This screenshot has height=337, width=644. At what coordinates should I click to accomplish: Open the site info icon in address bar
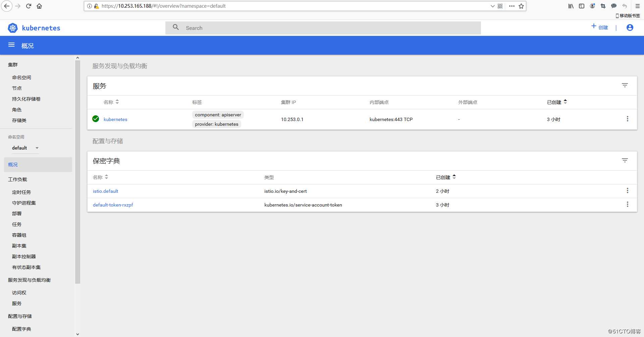coord(90,6)
